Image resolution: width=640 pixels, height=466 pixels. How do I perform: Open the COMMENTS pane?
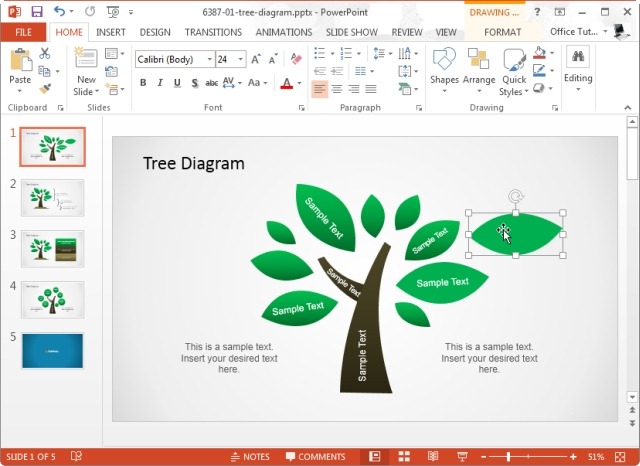pyautogui.click(x=316, y=457)
